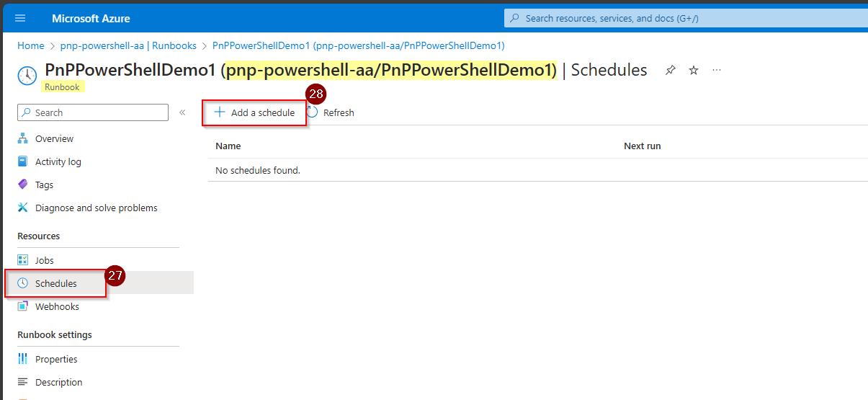
Task: Go to the Home breadcrumb
Action: [x=31, y=45]
